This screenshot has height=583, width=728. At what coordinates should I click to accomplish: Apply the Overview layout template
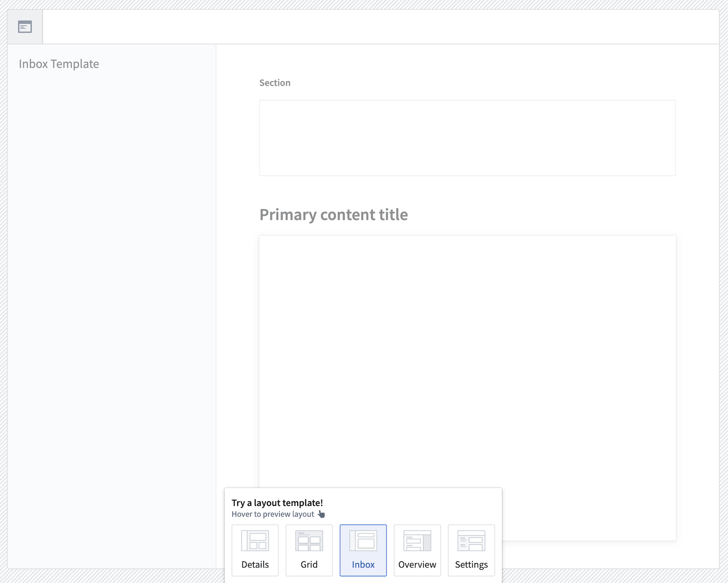[x=417, y=550]
